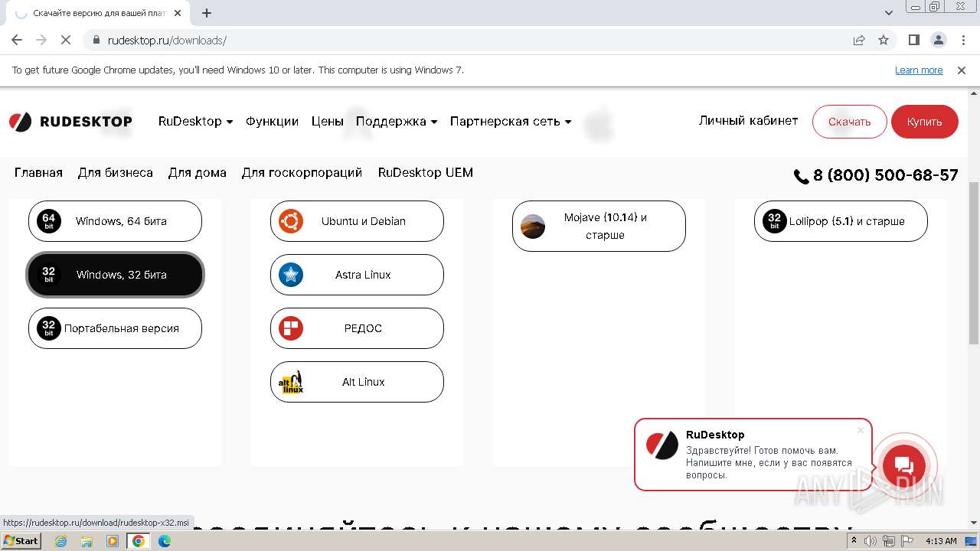980x551 pixels.
Task: Open a new tab with plus button
Action: [207, 13]
